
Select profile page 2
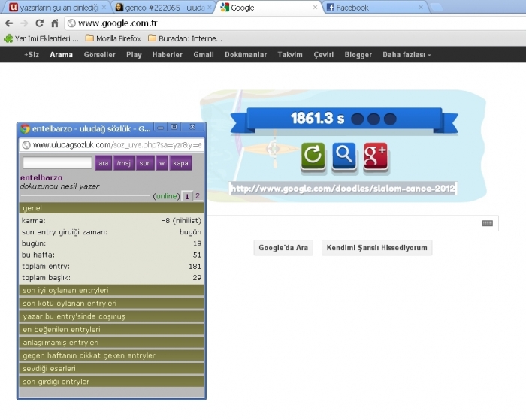point(198,196)
